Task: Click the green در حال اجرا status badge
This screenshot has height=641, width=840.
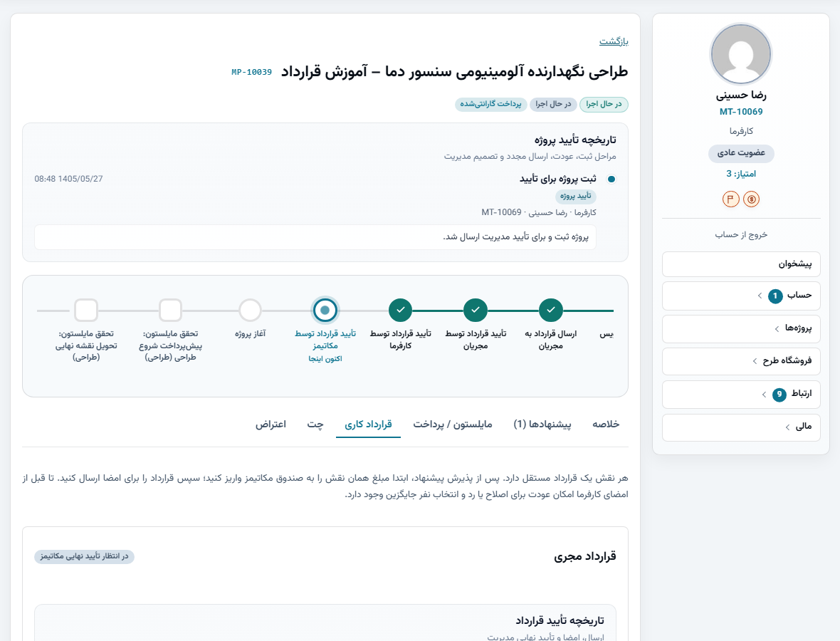Action: 604,104
